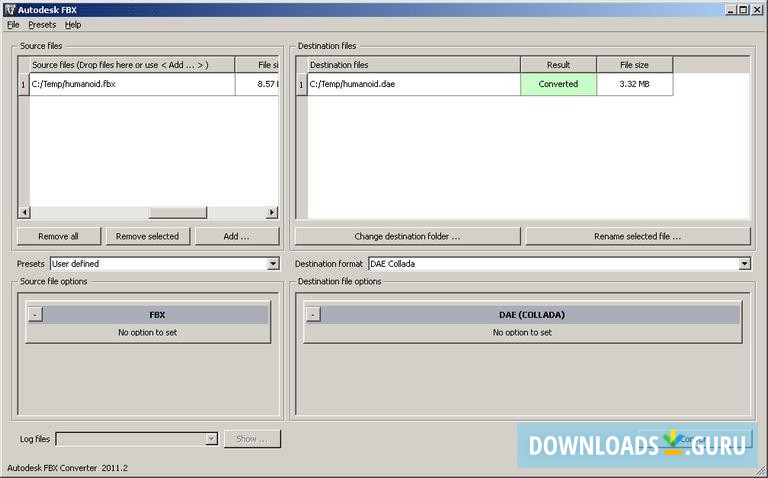This screenshot has width=768, height=478.
Task: Click Remove selected button
Action: 147,236
